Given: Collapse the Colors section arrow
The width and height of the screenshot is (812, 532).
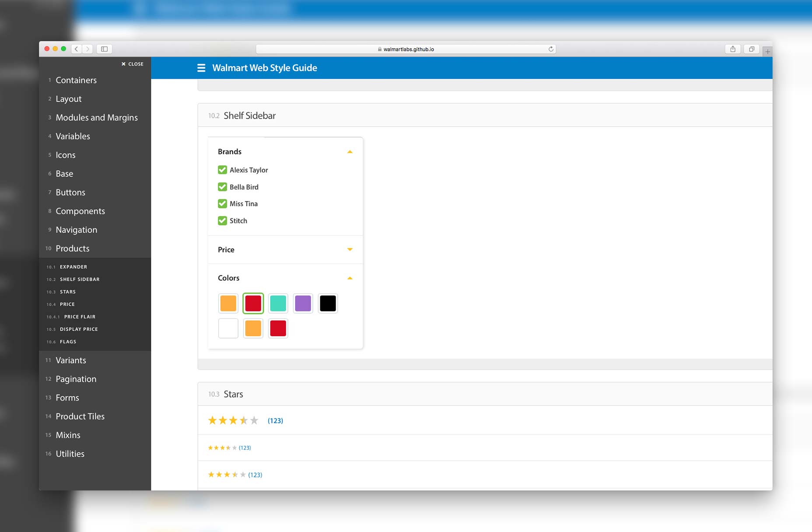Looking at the screenshot, I should [x=350, y=278].
